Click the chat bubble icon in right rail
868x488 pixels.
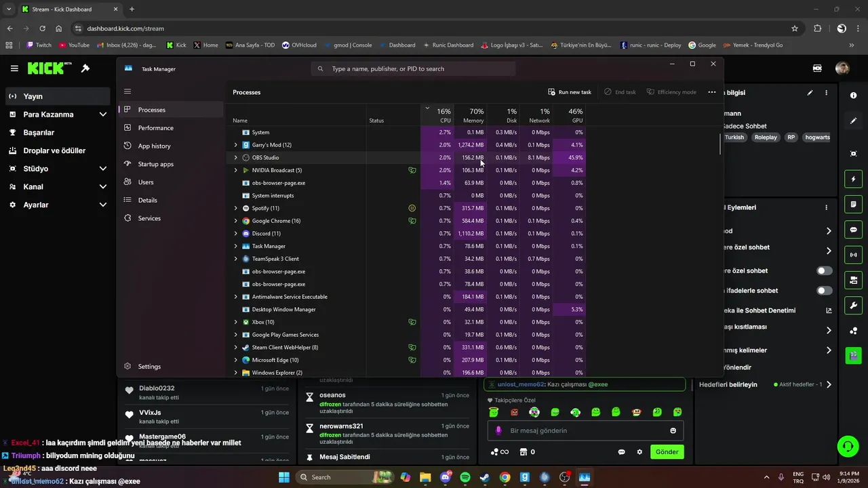tap(854, 230)
